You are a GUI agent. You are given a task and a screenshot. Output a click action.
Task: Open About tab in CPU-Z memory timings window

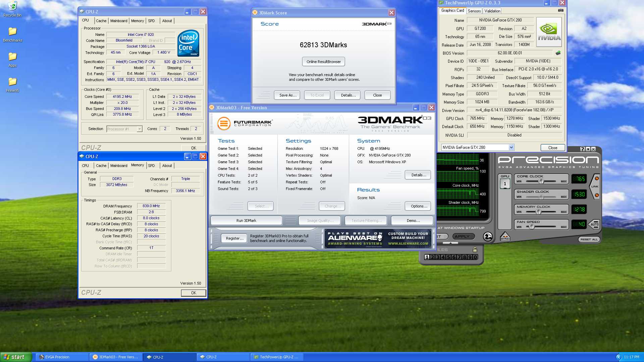tap(167, 166)
